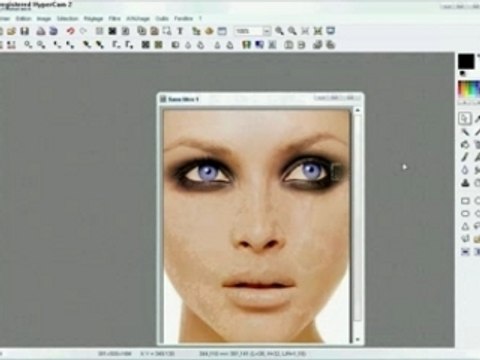Click the auto zoom fit icon
The image size is (480, 360).
(318, 31)
